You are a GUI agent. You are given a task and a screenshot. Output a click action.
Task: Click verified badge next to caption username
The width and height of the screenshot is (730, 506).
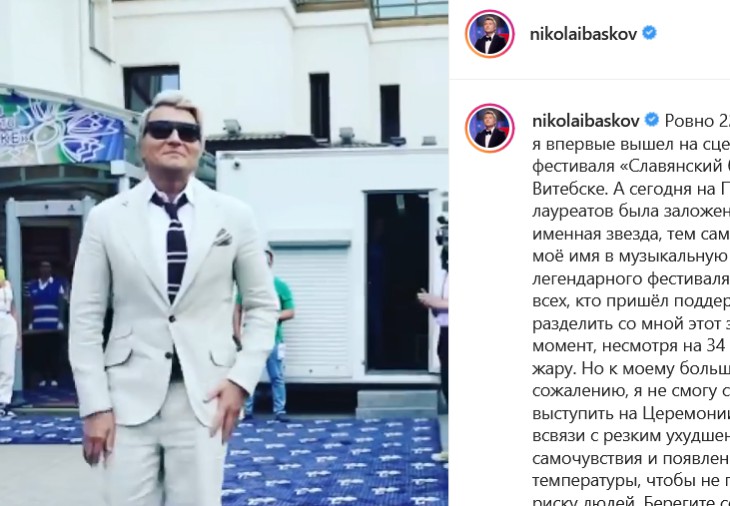click(x=652, y=120)
